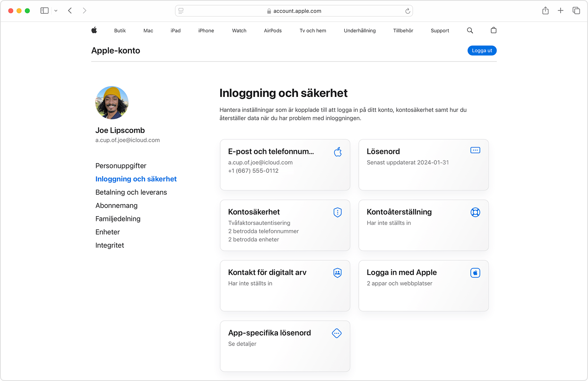Open the E-post och telefonnummer card title

pyautogui.click(x=271, y=152)
